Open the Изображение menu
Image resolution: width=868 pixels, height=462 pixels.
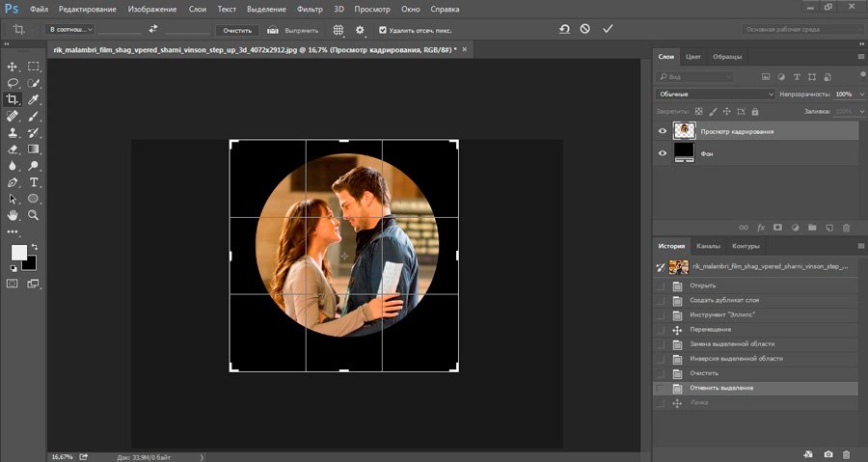tap(152, 9)
